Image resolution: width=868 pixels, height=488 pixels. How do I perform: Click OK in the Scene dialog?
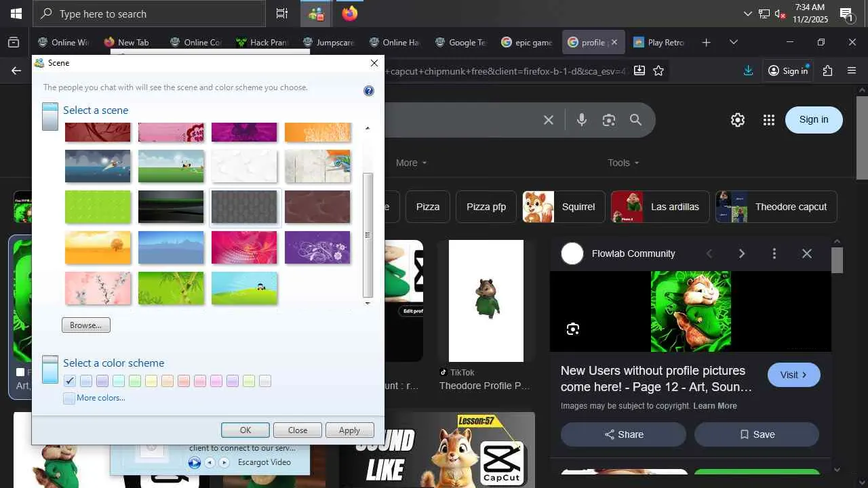click(x=245, y=430)
